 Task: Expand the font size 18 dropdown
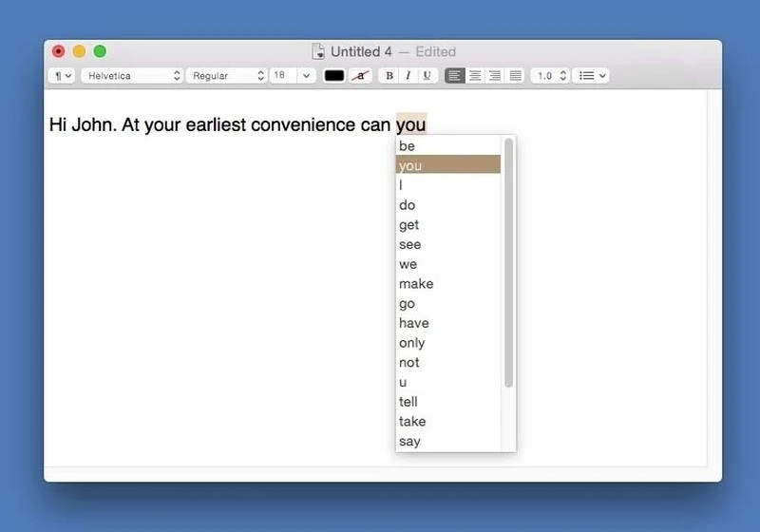click(x=306, y=76)
